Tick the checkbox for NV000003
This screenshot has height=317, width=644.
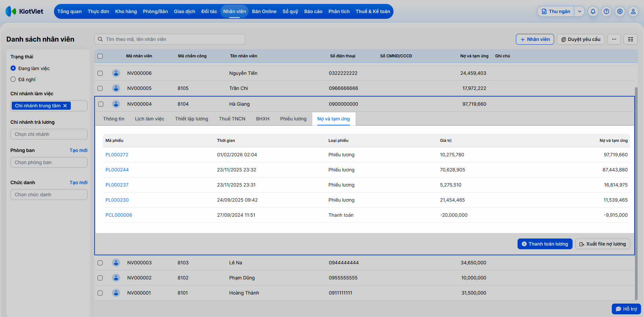coord(100,263)
